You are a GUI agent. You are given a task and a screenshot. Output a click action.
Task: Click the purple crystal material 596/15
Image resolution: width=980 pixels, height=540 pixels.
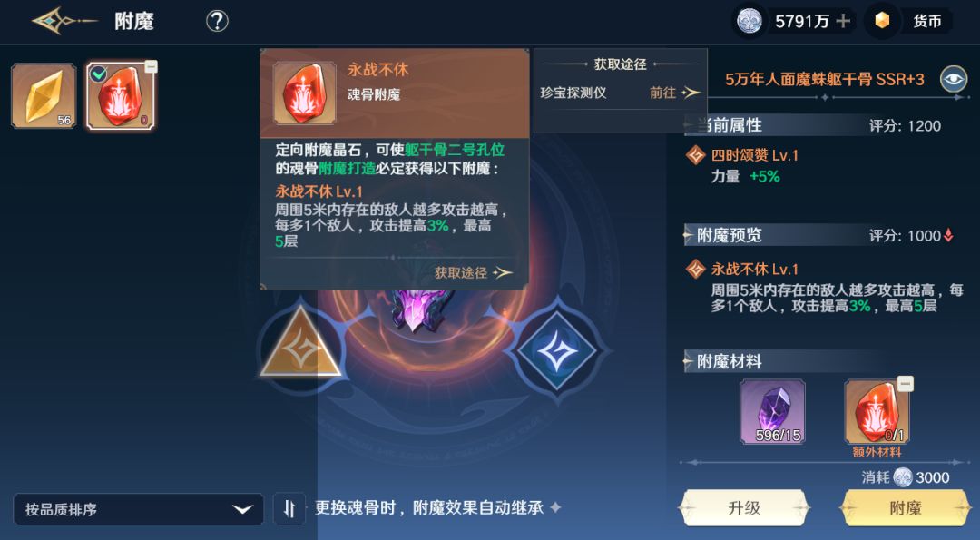point(772,412)
